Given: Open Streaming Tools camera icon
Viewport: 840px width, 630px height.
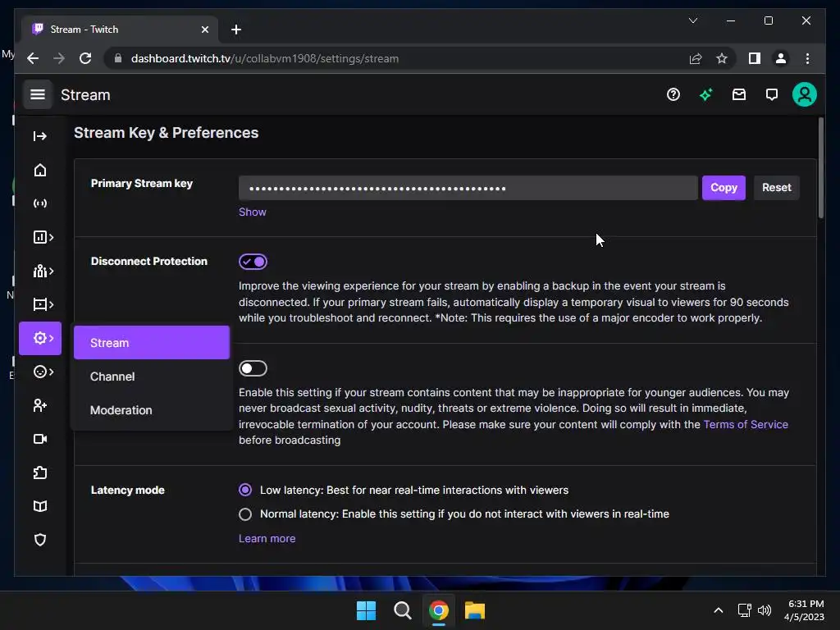Looking at the screenshot, I should coord(40,440).
